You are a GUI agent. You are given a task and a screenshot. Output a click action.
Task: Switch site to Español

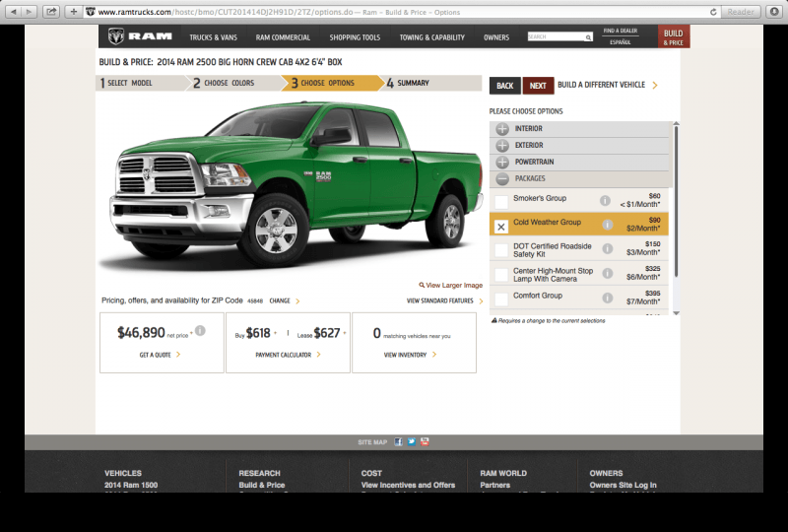621,42
